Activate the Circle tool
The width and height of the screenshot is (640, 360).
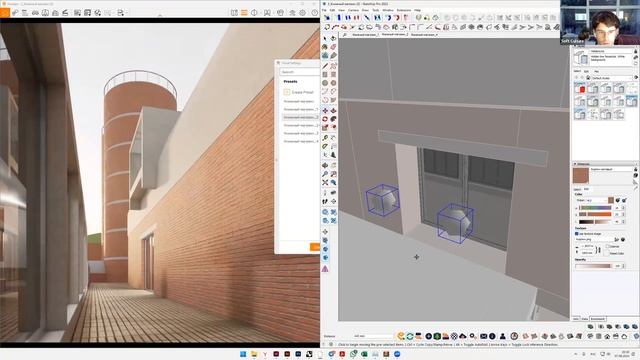tap(325, 83)
